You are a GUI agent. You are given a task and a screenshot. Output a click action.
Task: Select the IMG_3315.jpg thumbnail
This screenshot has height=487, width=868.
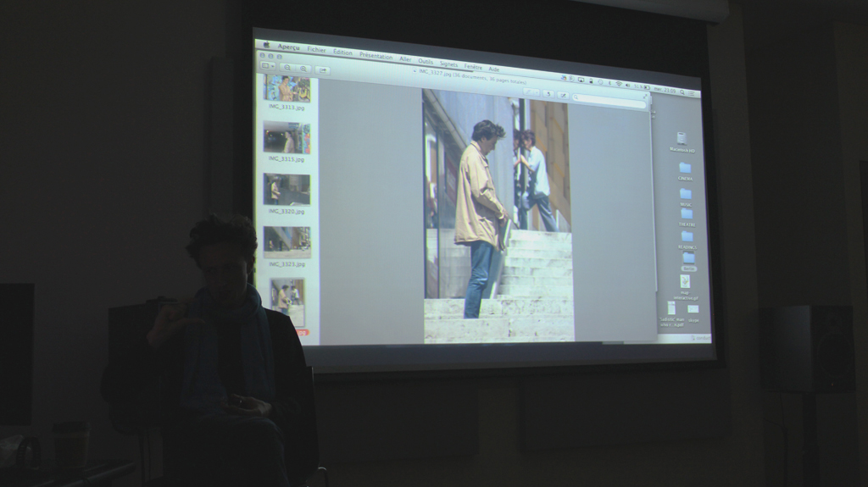pyautogui.click(x=286, y=137)
